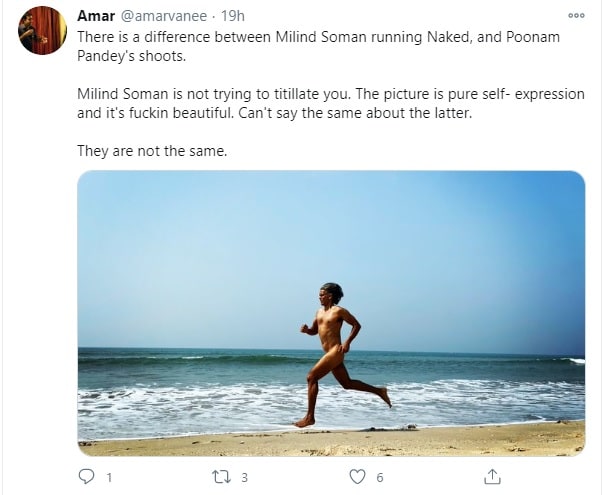Open the beach runner photo
This screenshot has height=495, width=615.
331,313
